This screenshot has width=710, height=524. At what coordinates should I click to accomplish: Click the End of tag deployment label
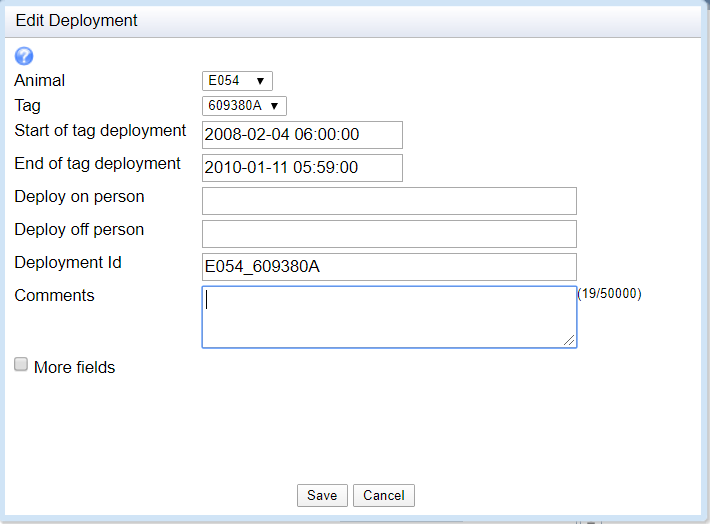97,163
